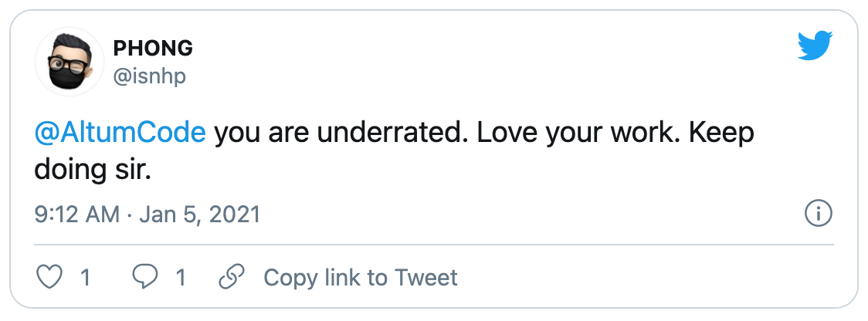Open PHONG's memoji avatar picture
The height and width of the screenshot is (321, 868).
(x=70, y=62)
